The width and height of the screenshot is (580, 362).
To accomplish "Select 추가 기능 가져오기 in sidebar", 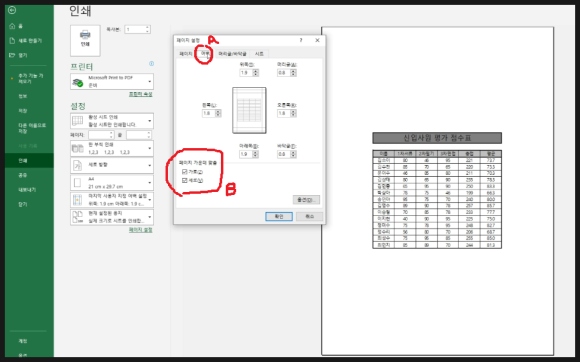I will [x=30, y=78].
